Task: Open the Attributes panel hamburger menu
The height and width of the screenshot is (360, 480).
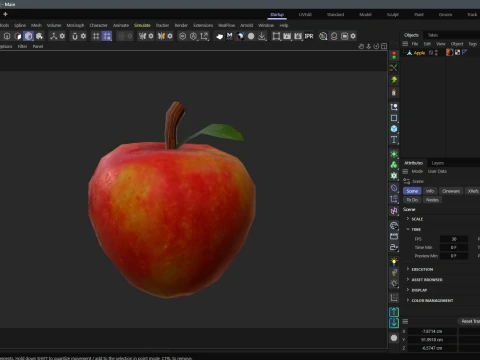Action: pos(405,171)
